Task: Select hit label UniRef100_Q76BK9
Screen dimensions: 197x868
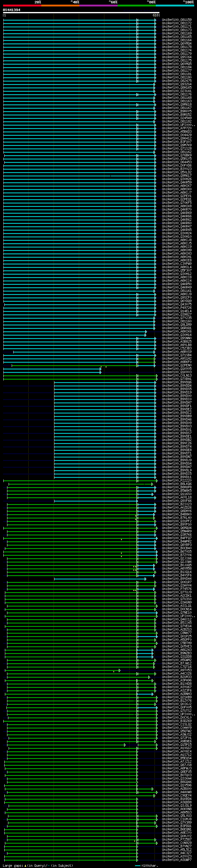Action: coord(177,155)
